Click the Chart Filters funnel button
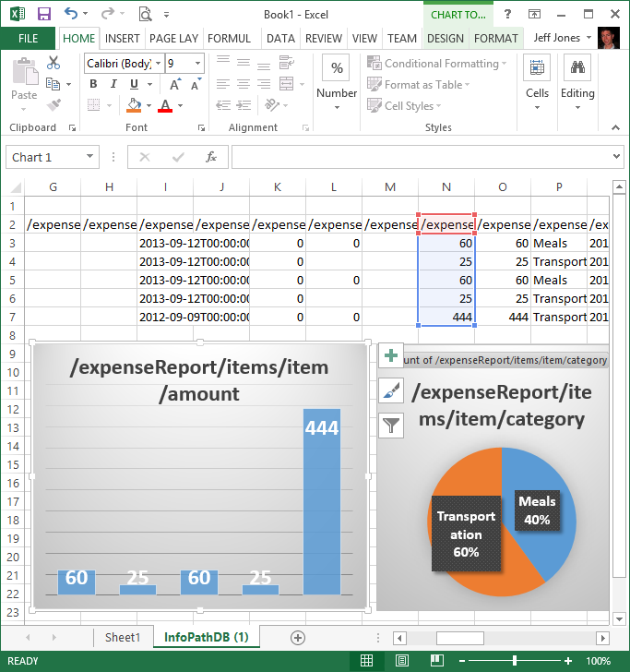Viewport: 630px width, 672px height. tap(391, 426)
